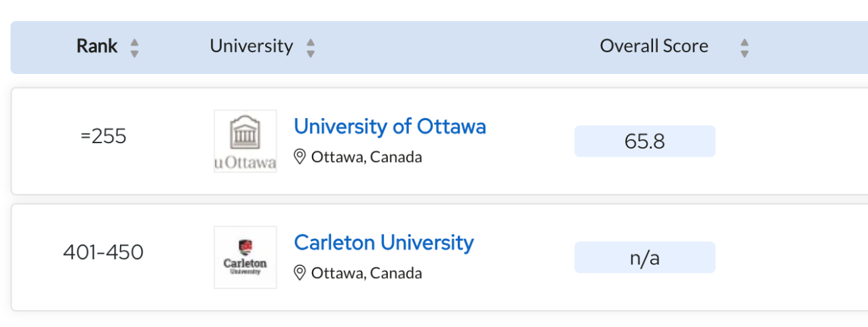The width and height of the screenshot is (868, 327).
Task: Open the University of Ottawa link
Action: pyautogui.click(x=390, y=126)
